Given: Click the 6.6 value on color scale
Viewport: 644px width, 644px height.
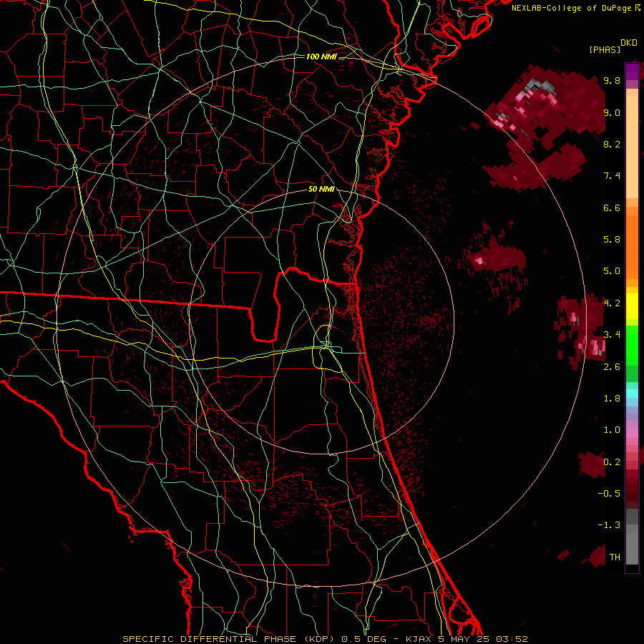Looking at the screenshot, I should tap(612, 208).
